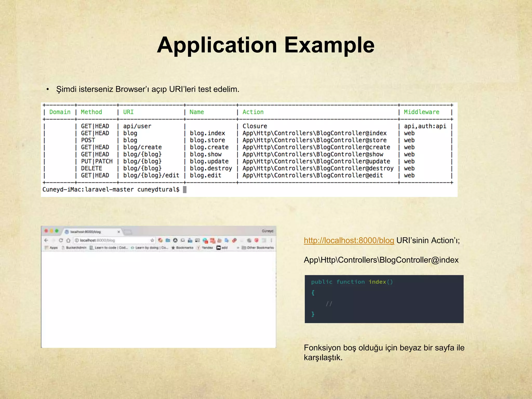
Task: Click the 'blog/create' URI cell
Action: coord(142,147)
